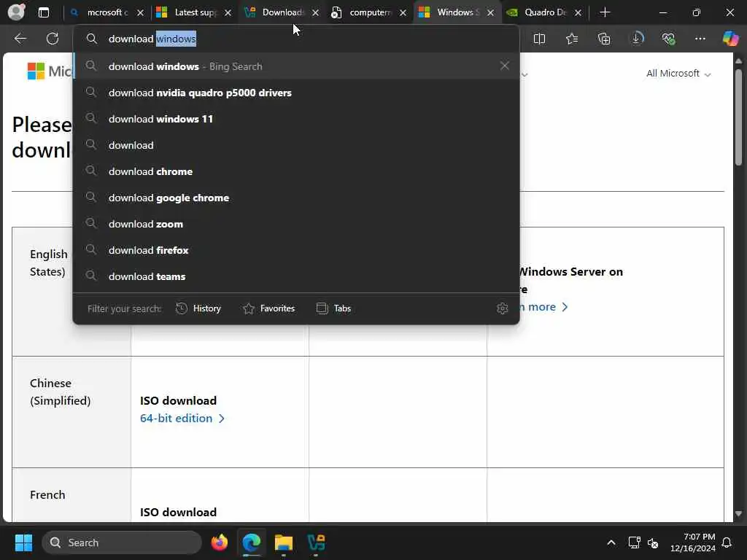Open the VS-style app taskbar icon

point(316,542)
